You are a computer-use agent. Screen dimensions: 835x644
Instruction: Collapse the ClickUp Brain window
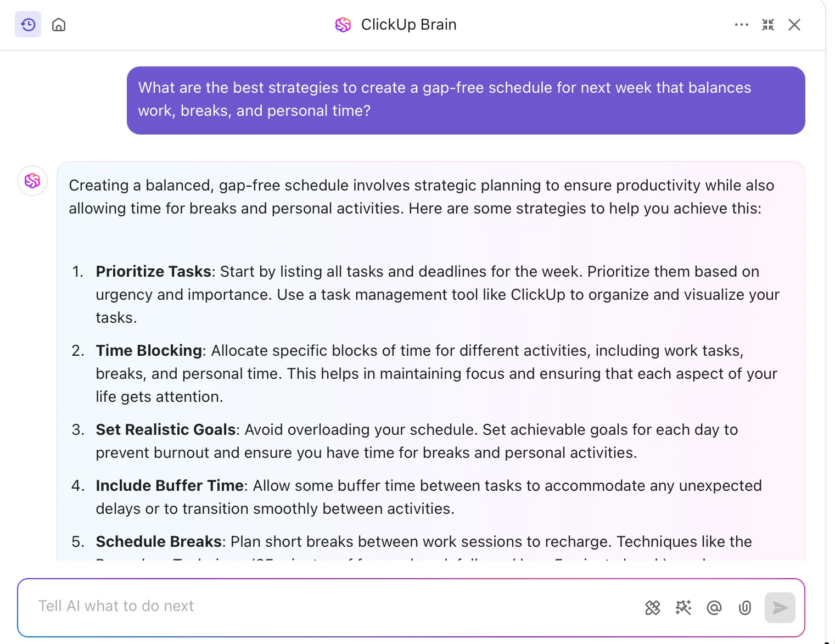click(768, 25)
